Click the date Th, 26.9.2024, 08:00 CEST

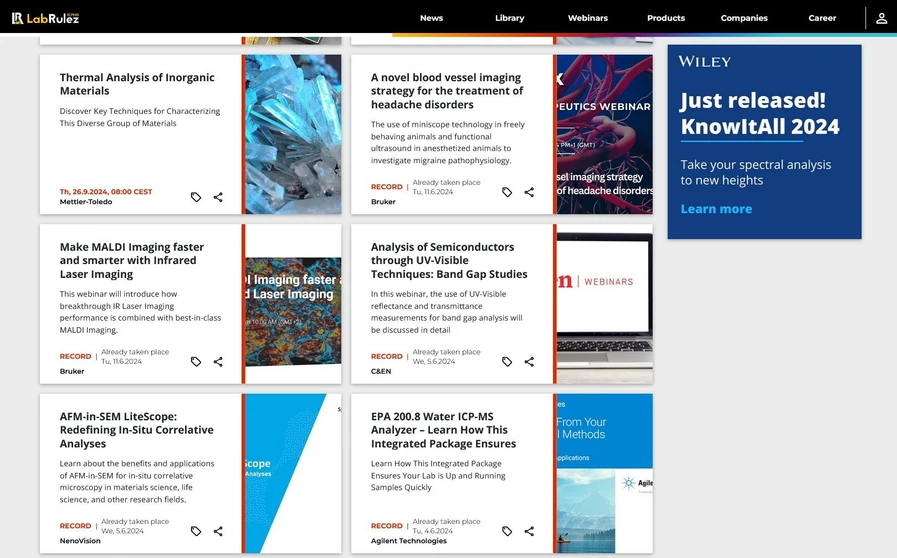(106, 192)
